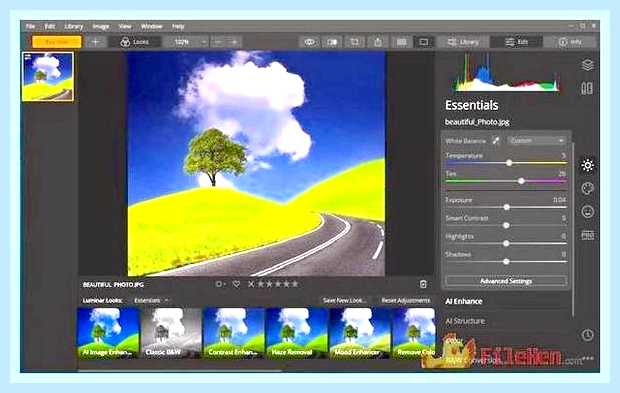Click the canvas icon below layers icon
This screenshot has height=393, width=620.
click(587, 88)
